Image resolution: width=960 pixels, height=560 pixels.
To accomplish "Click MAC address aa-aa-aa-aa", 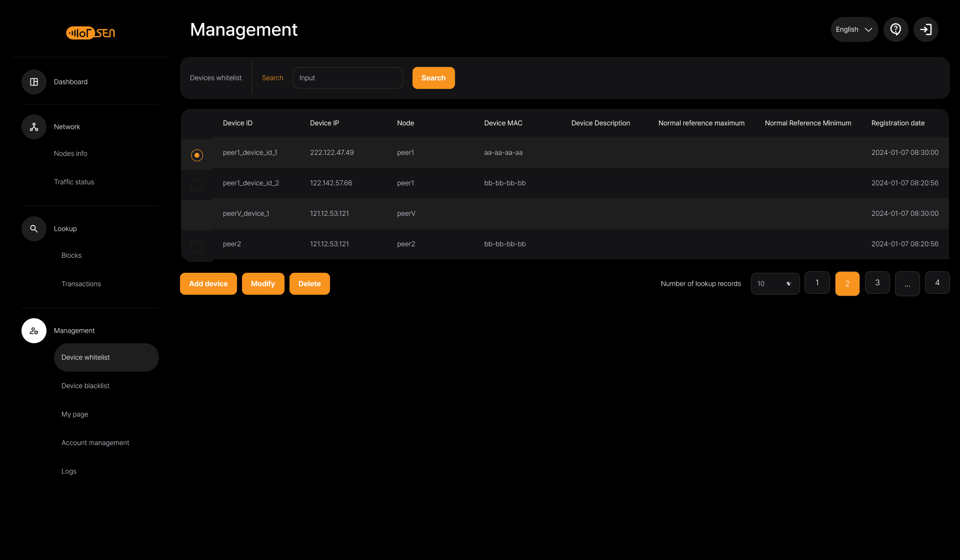I will point(503,152).
